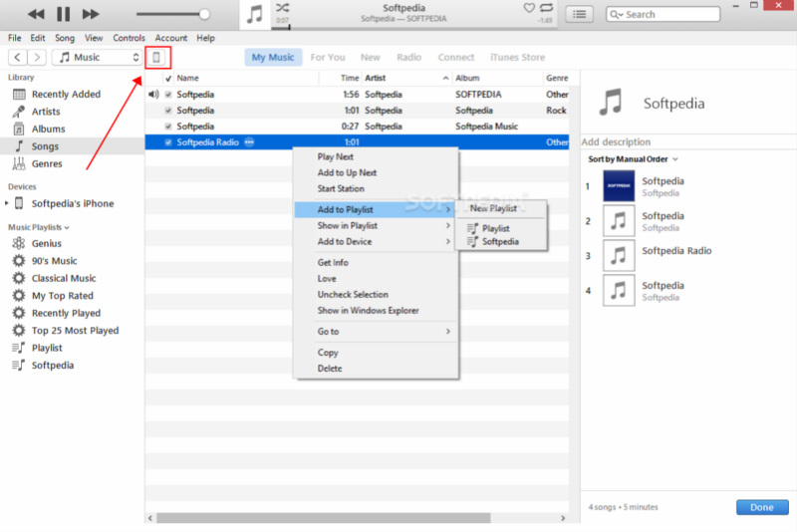The image size is (797, 532).
Task: Open the My Top Rated playlist
Action: 63,295
